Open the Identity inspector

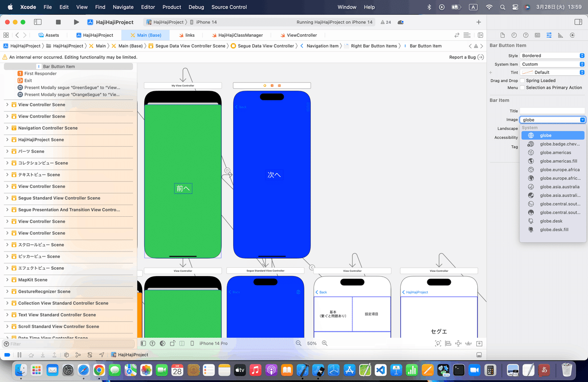(x=538, y=35)
